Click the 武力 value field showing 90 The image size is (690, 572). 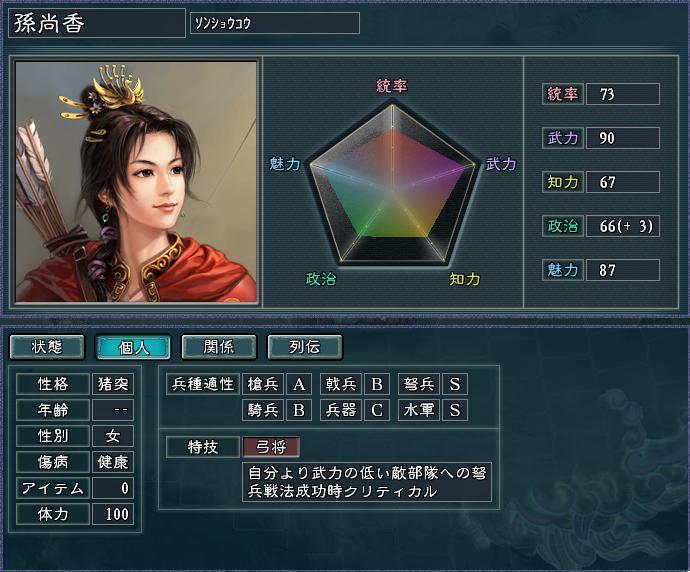(x=623, y=138)
